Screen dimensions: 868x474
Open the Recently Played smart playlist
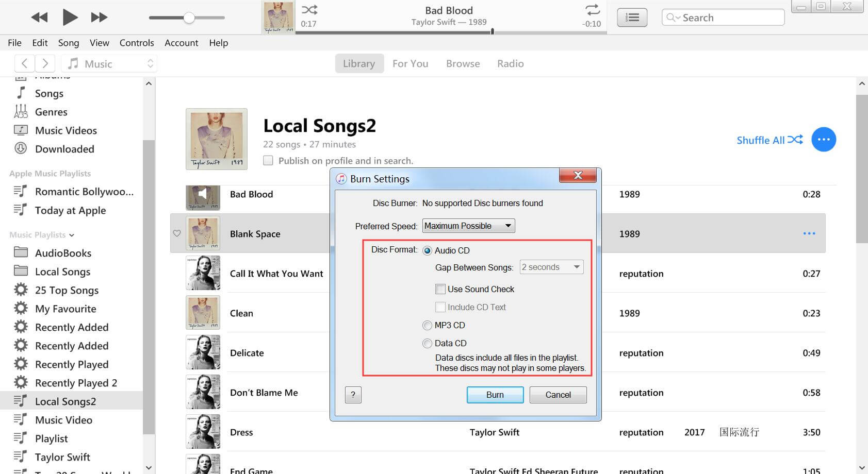tap(71, 364)
